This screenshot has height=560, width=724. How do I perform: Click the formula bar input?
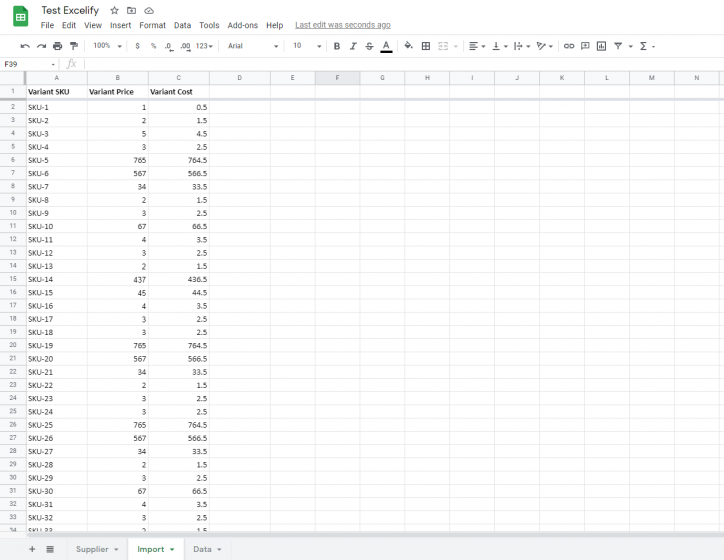pyautogui.click(x=402, y=64)
